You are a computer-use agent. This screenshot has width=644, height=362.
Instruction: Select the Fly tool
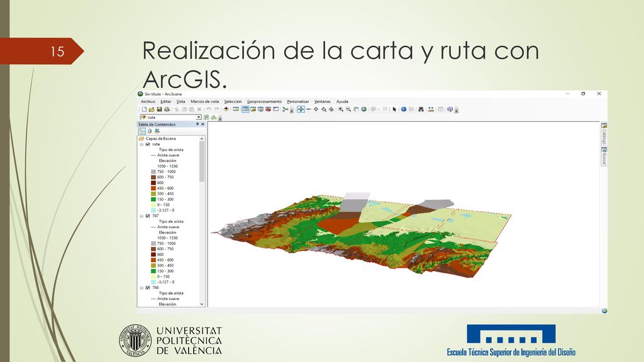[308, 109]
